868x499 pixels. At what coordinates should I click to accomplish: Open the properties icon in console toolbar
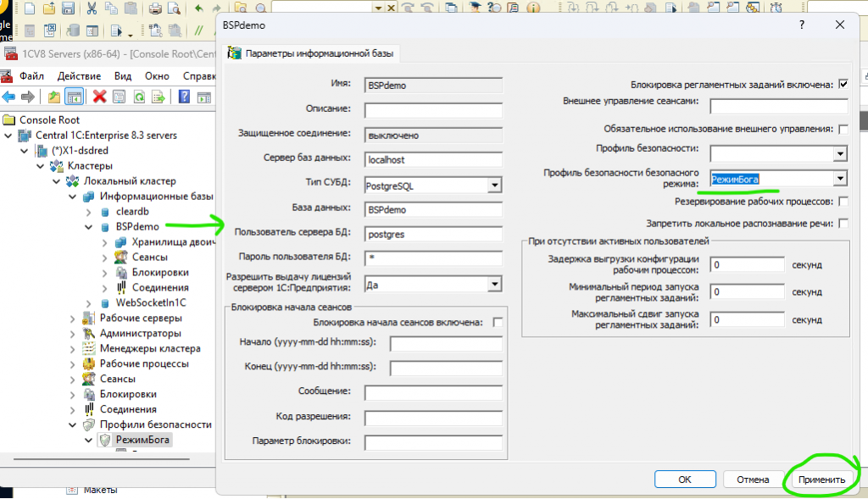[x=119, y=97]
